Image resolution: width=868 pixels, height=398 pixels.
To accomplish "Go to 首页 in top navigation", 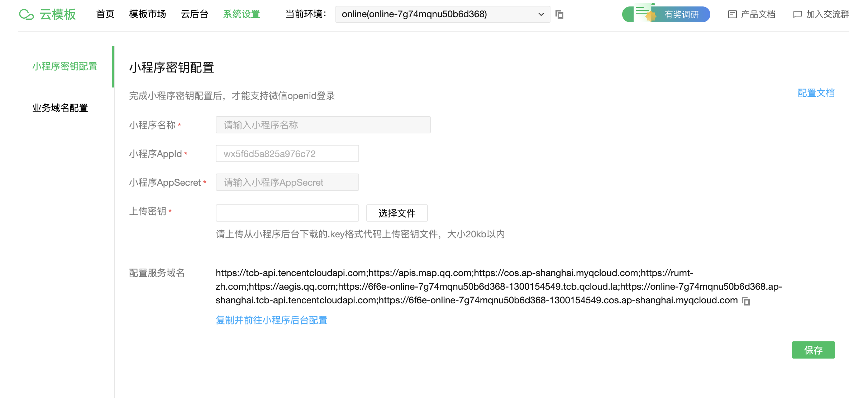I will point(105,14).
